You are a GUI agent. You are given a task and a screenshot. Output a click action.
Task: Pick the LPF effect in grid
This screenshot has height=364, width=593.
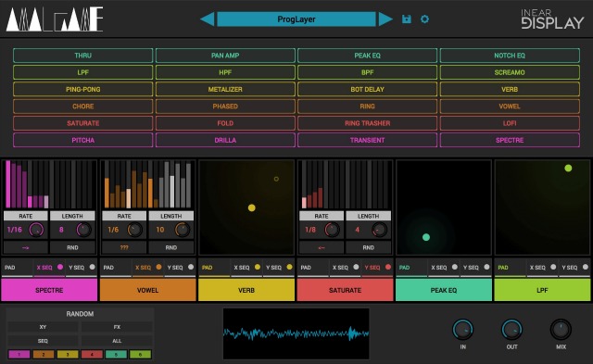pos(82,72)
